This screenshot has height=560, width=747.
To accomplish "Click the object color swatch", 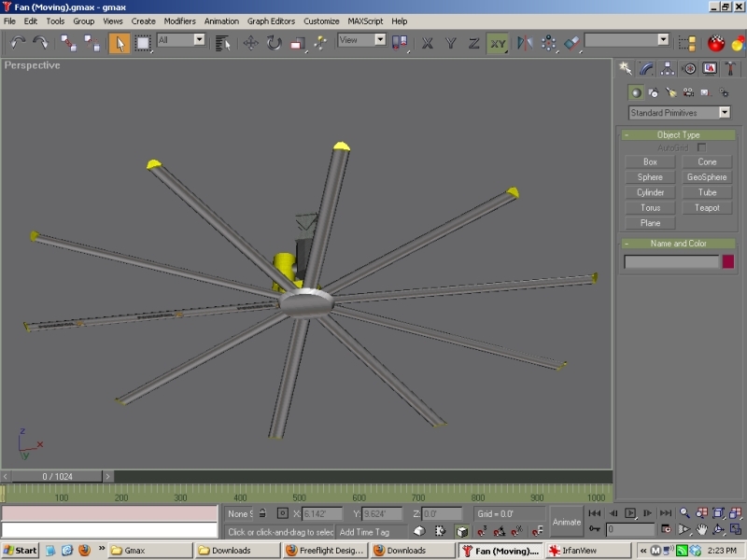I will 727,262.
